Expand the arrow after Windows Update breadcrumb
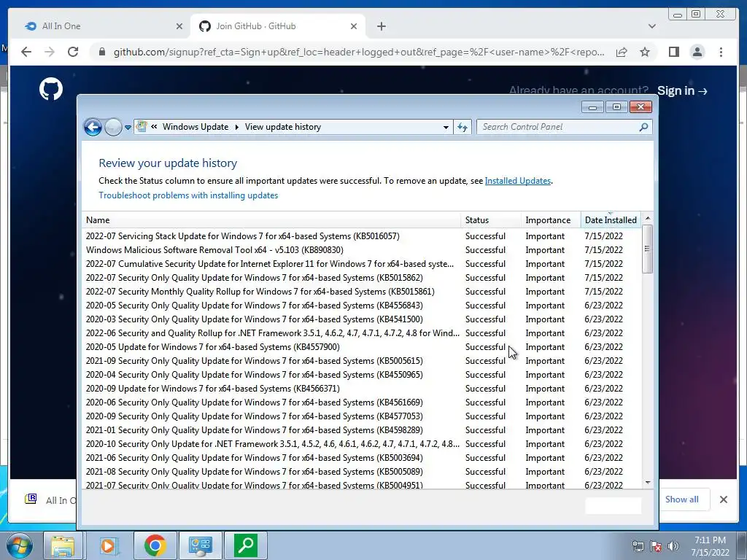The width and height of the screenshot is (747, 560). click(237, 127)
